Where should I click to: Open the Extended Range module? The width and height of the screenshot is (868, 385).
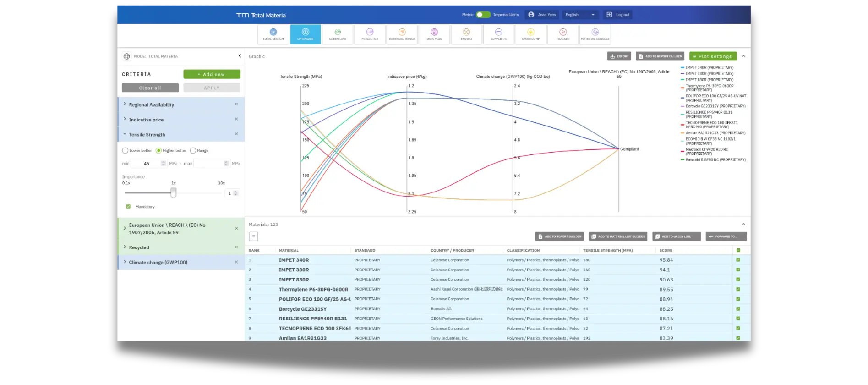click(402, 34)
